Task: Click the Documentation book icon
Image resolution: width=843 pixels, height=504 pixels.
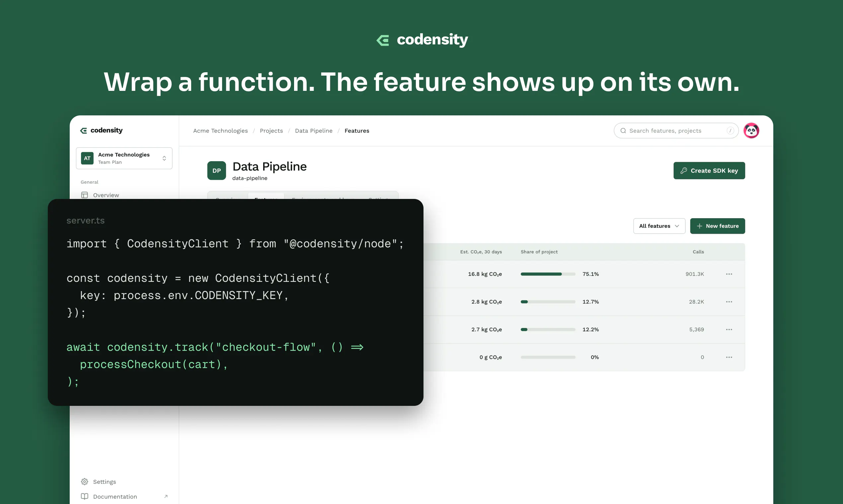Action: (x=85, y=496)
